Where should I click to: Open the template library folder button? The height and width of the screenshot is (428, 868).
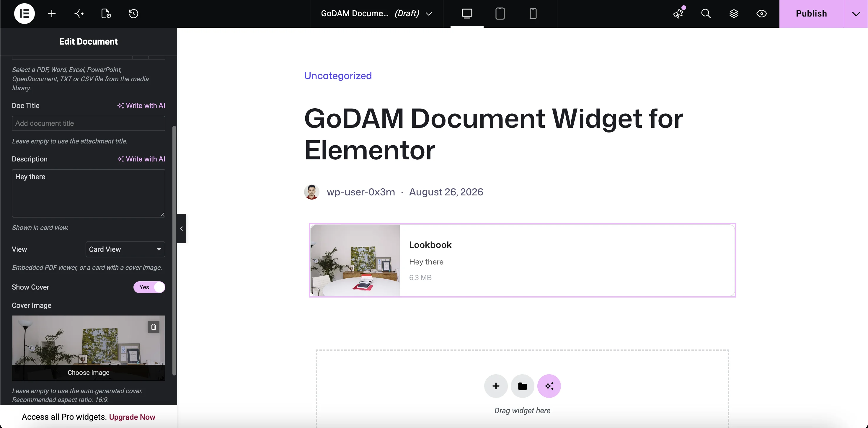[x=522, y=386]
